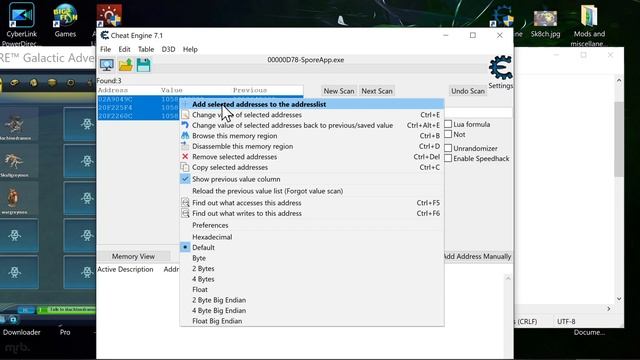Click the Disassemble memory region icon
This screenshot has width=640, height=360.
click(x=185, y=146)
